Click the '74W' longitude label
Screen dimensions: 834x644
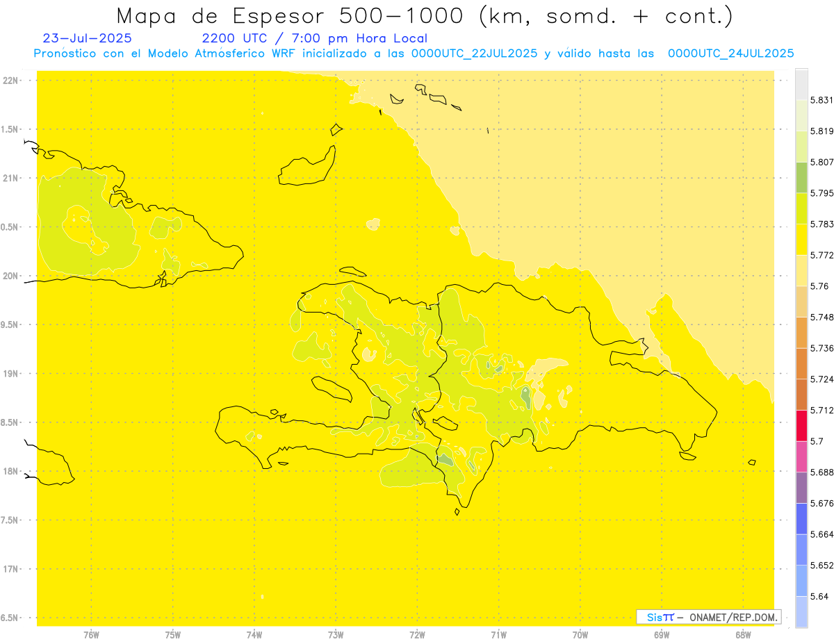tap(254, 635)
